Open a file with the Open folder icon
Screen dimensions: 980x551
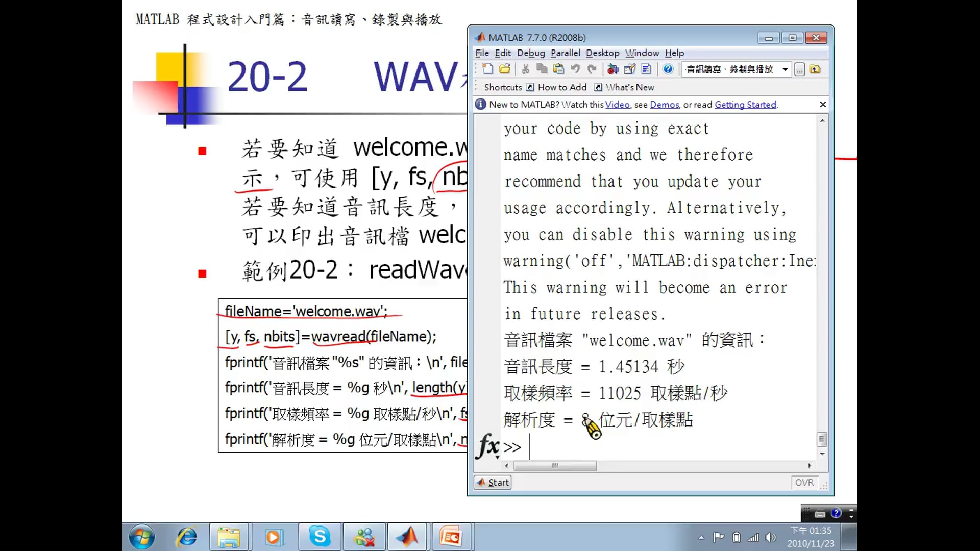(504, 69)
